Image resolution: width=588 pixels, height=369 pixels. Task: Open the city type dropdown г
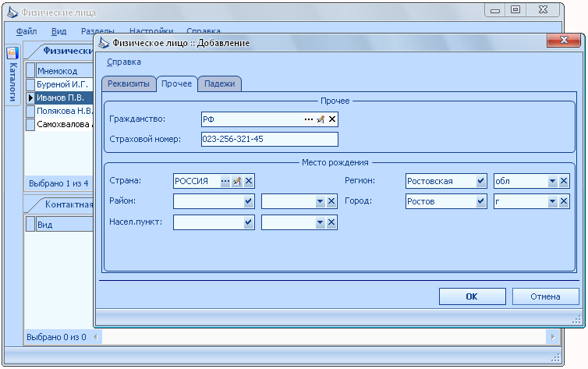point(552,201)
